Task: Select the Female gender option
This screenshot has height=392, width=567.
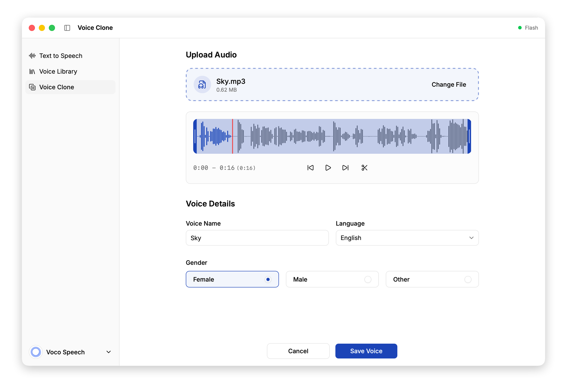Action: [232, 279]
